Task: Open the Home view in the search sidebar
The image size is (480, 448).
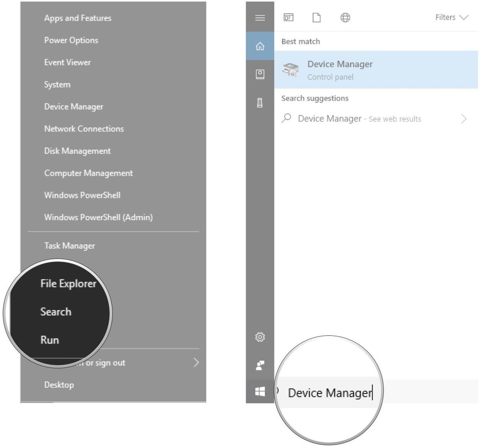Action: click(x=260, y=47)
